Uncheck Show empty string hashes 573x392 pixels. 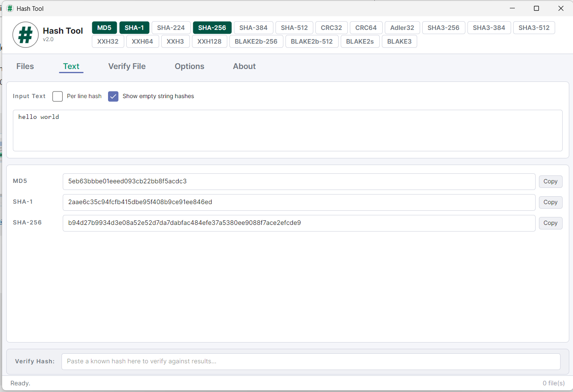pyautogui.click(x=113, y=96)
